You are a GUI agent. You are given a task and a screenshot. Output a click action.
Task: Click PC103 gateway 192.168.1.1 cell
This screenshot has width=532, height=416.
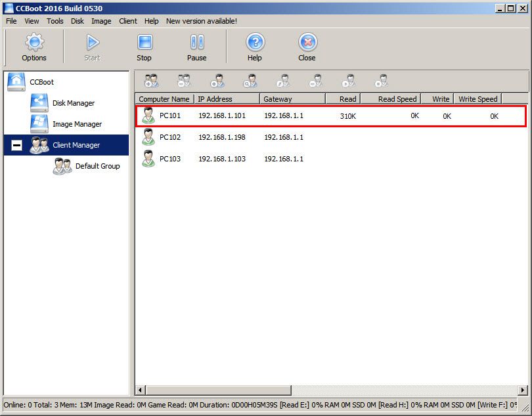(284, 159)
